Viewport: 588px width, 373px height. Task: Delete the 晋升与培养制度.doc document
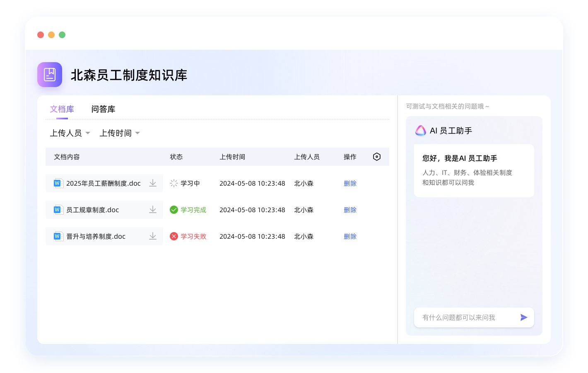[350, 236]
